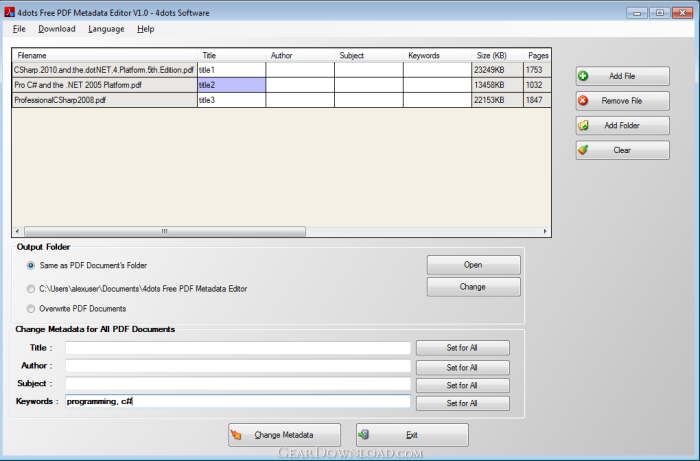Click the Exit button door icon

(x=364, y=435)
